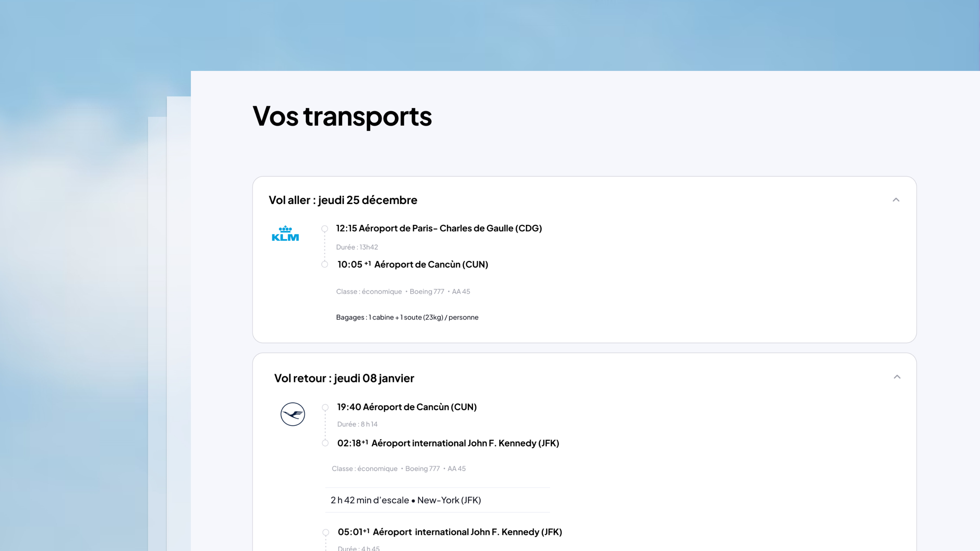Click the outbound Classe économique Boeing 777 details
Screen dimensions: 980x551
[403, 292]
